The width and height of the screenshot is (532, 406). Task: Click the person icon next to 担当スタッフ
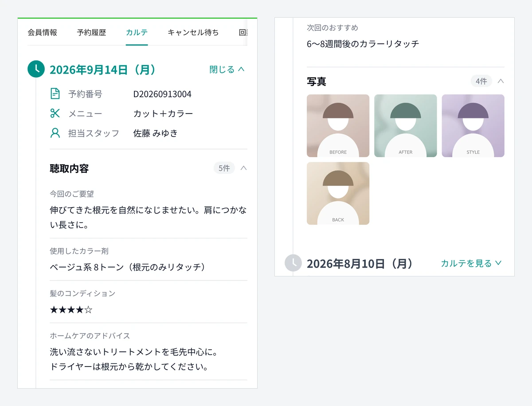55,133
